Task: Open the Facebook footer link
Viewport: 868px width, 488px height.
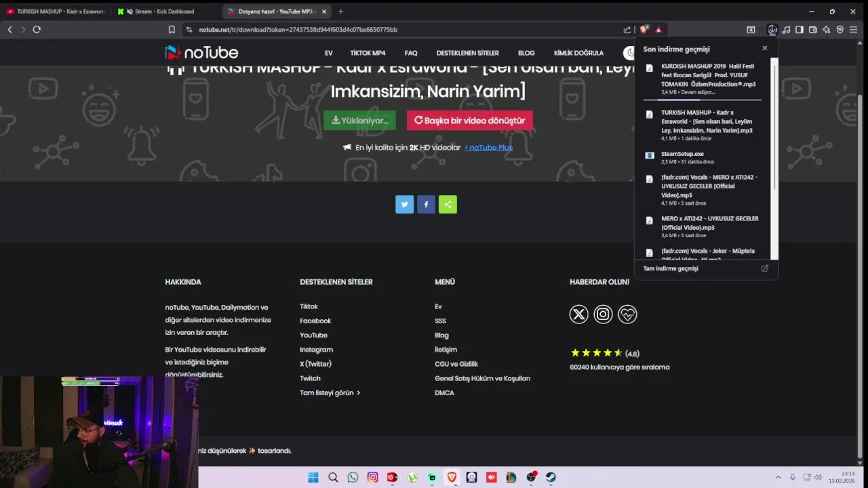Action: click(315, 321)
